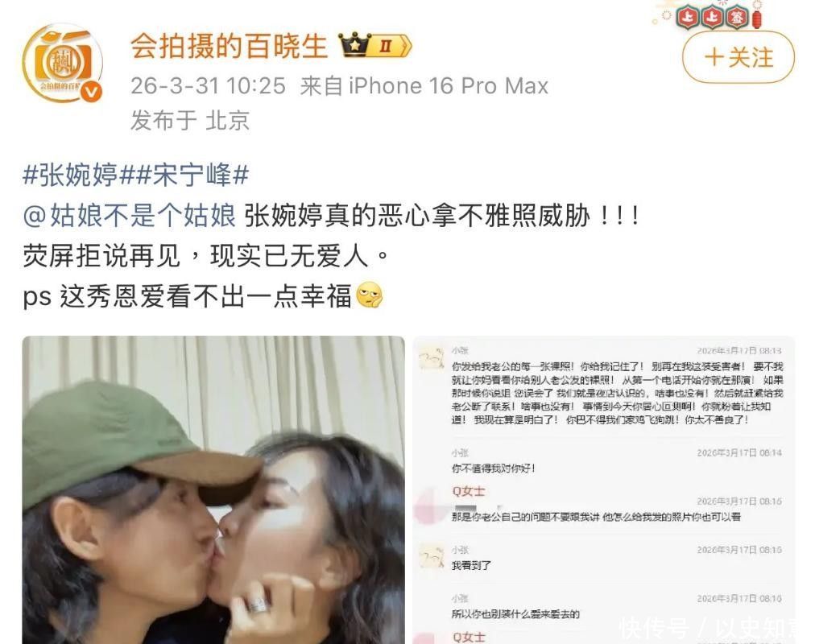The image size is (815, 644).
Task: Click the orange verified V badge
Action: click(92, 92)
